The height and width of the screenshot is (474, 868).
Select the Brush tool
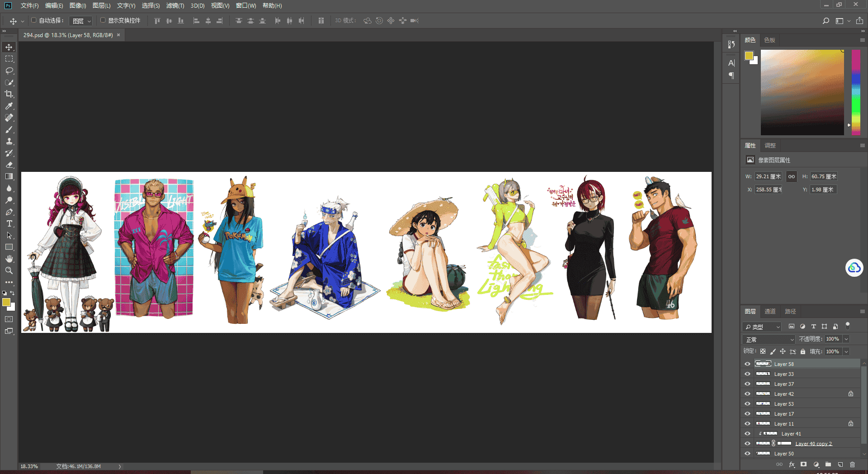[x=9, y=129]
